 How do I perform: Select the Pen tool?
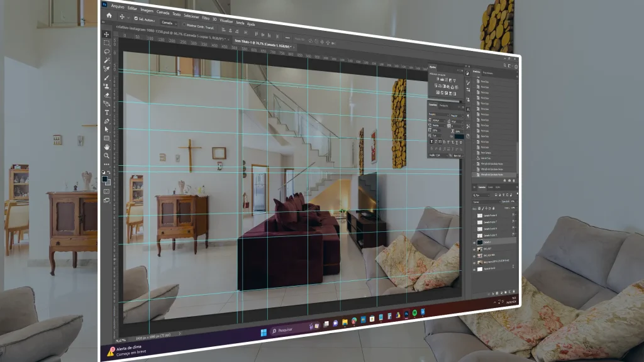coord(107,121)
